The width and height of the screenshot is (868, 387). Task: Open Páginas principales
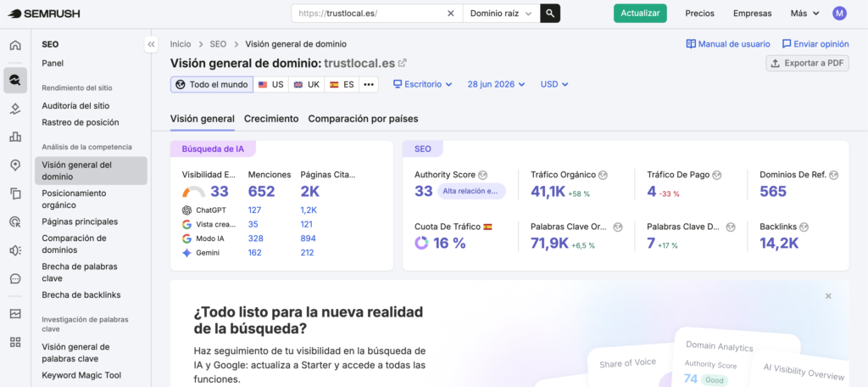pos(80,222)
